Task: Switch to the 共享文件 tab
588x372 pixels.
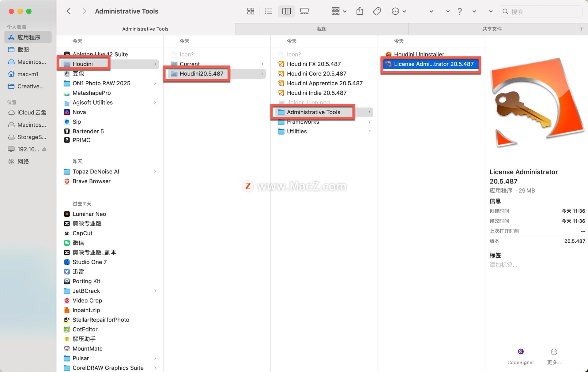Action: pos(492,29)
